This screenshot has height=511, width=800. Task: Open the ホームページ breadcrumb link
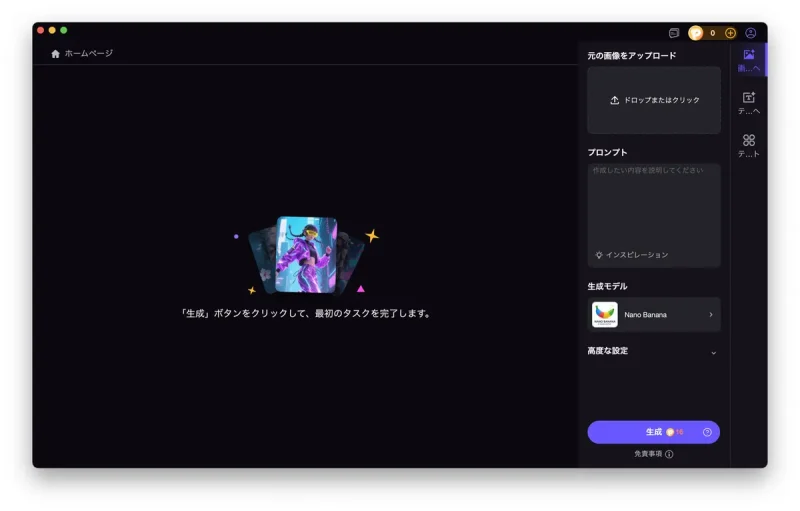coord(88,54)
